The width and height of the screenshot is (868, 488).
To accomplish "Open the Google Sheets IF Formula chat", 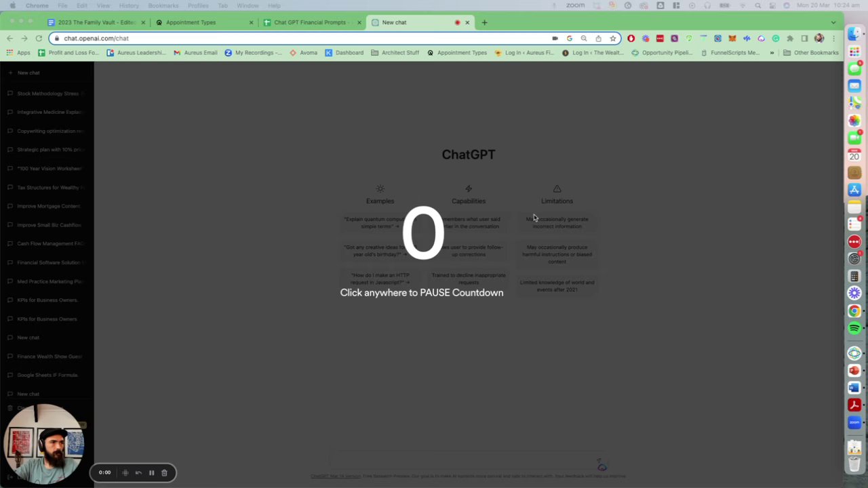I will pyautogui.click(x=47, y=375).
